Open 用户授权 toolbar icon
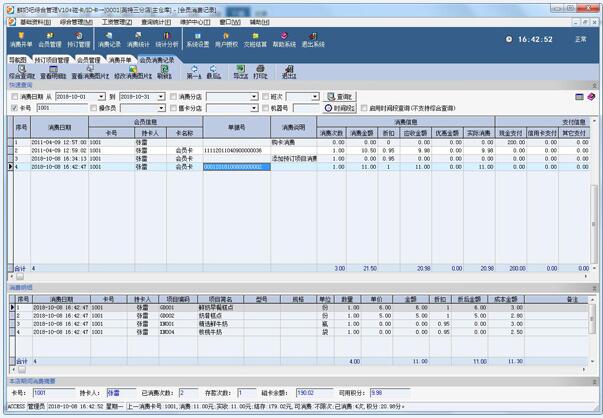Viewport: 603px width, 418px height. point(226,40)
